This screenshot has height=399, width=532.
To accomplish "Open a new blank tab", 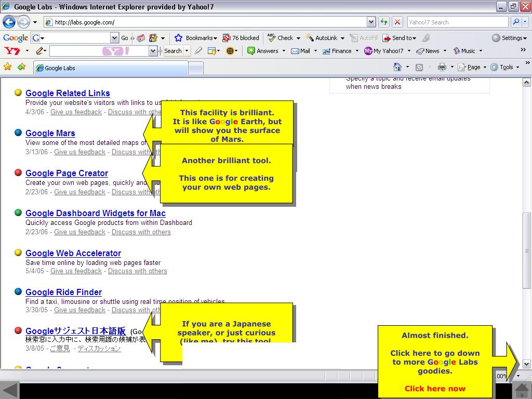I will [196, 68].
